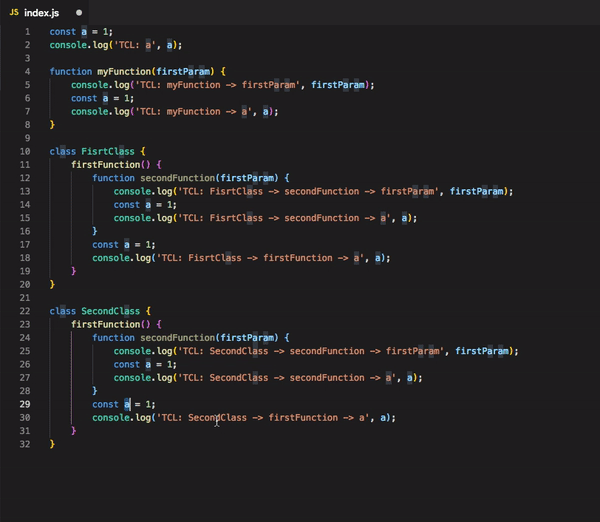600x522 pixels.
Task: Click line number 1 in gutter
Action: click(x=27, y=32)
